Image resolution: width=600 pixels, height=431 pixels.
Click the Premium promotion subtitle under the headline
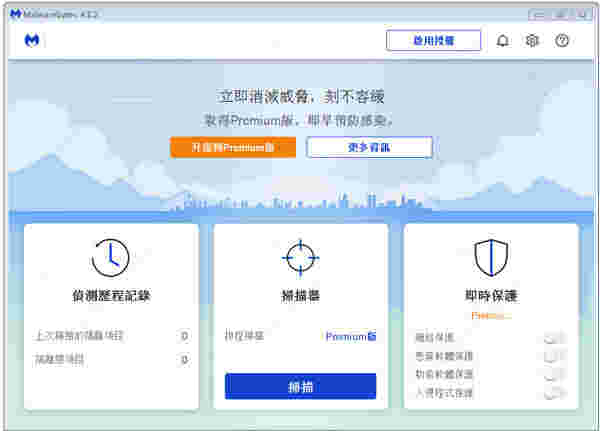[x=298, y=121]
